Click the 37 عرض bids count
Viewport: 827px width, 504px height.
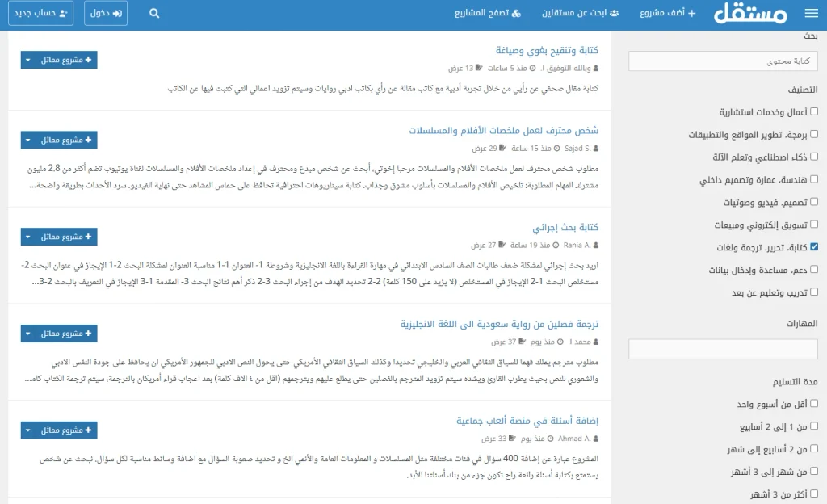coord(504,342)
